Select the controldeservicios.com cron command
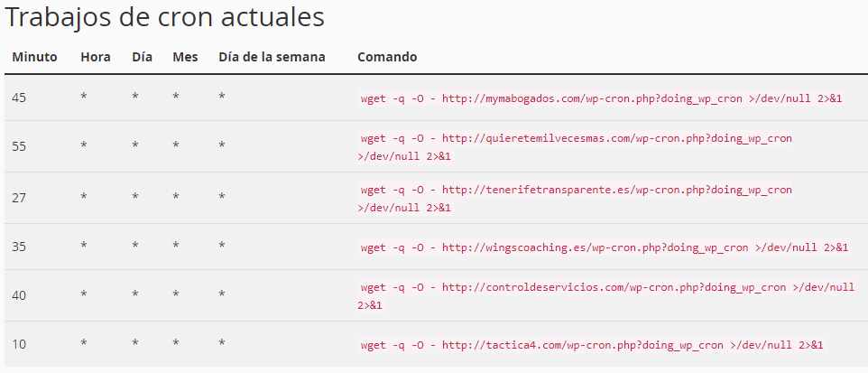This screenshot has height=373, width=868. click(606, 296)
